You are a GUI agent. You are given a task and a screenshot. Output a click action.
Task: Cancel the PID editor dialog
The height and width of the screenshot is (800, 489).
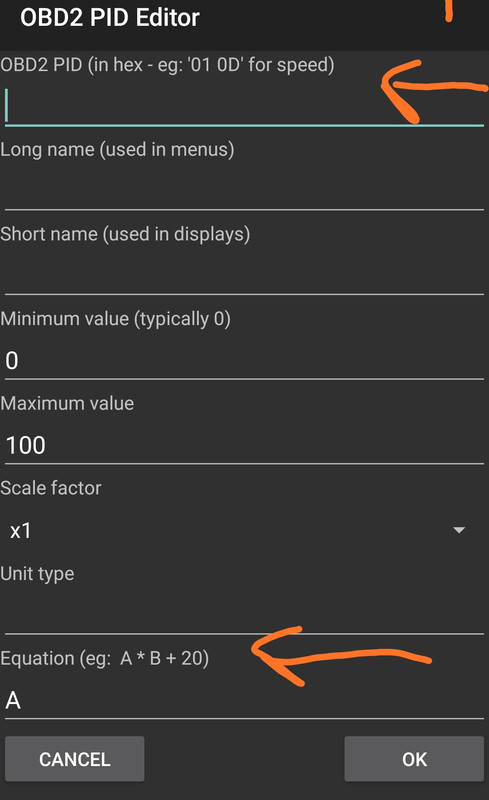click(x=75, y=759)
